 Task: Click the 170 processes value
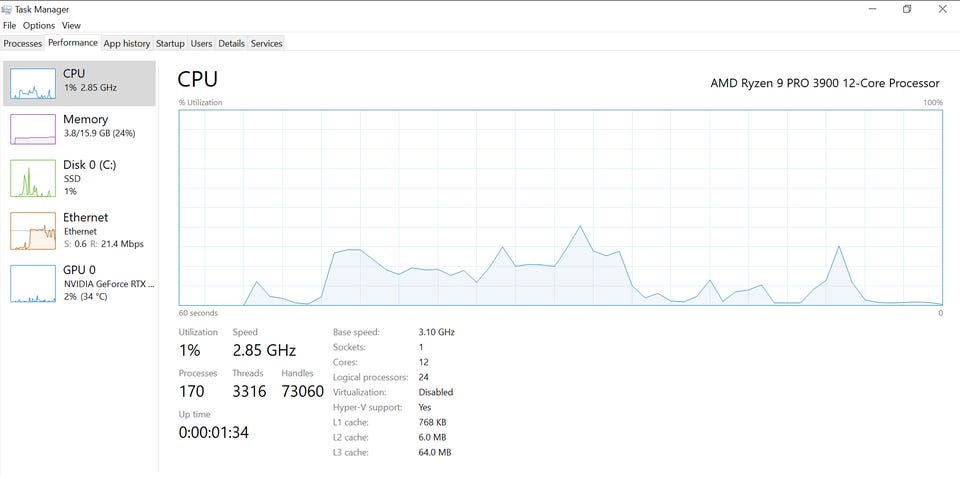[x=192, y=391]
